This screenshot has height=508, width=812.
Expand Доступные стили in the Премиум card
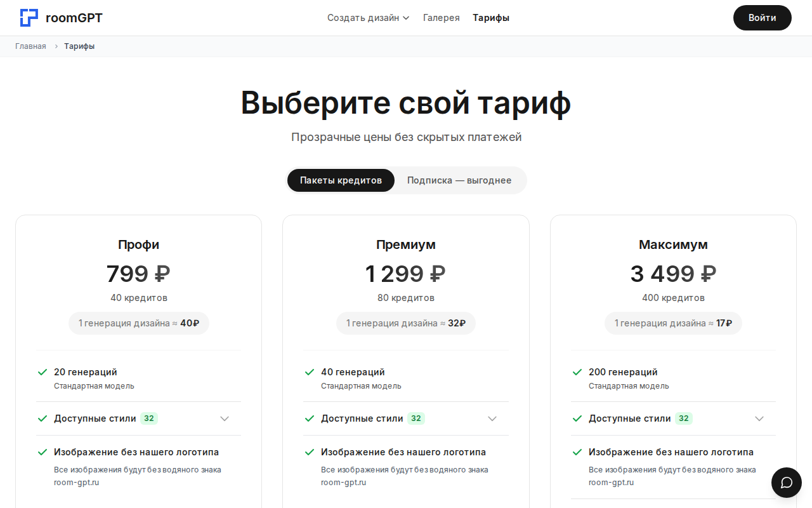tap(492, 418)
